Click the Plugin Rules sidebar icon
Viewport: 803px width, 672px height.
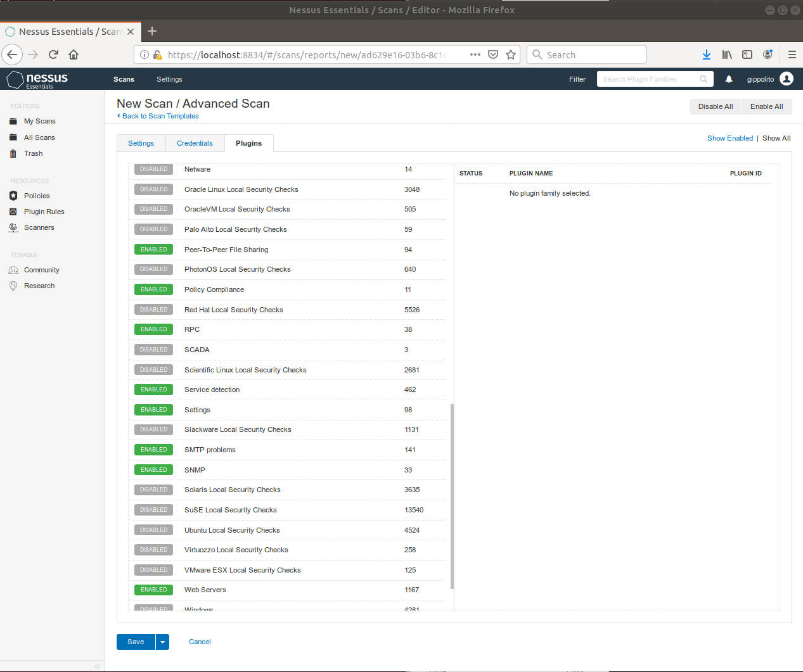pos(13,212)
